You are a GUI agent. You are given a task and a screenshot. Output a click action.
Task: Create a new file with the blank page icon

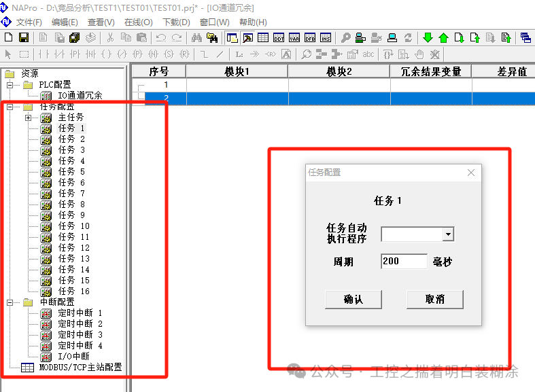[x=9, y=37]
